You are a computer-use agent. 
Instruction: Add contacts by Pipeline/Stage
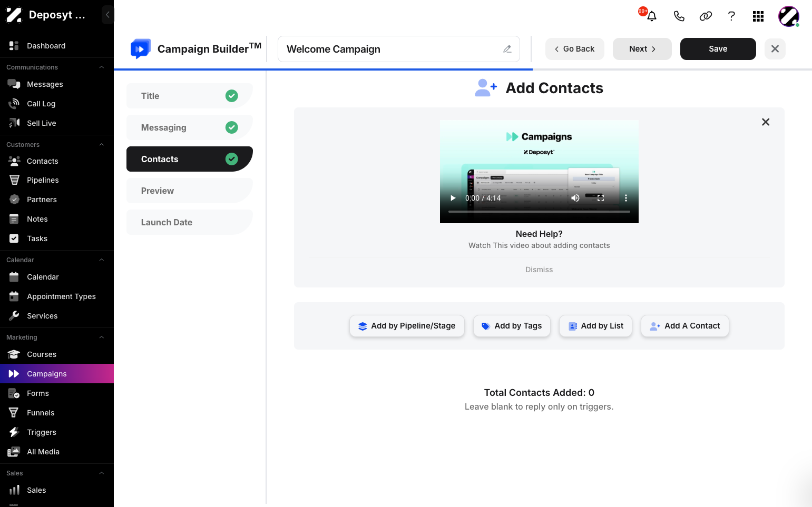(x=407, y=326)
